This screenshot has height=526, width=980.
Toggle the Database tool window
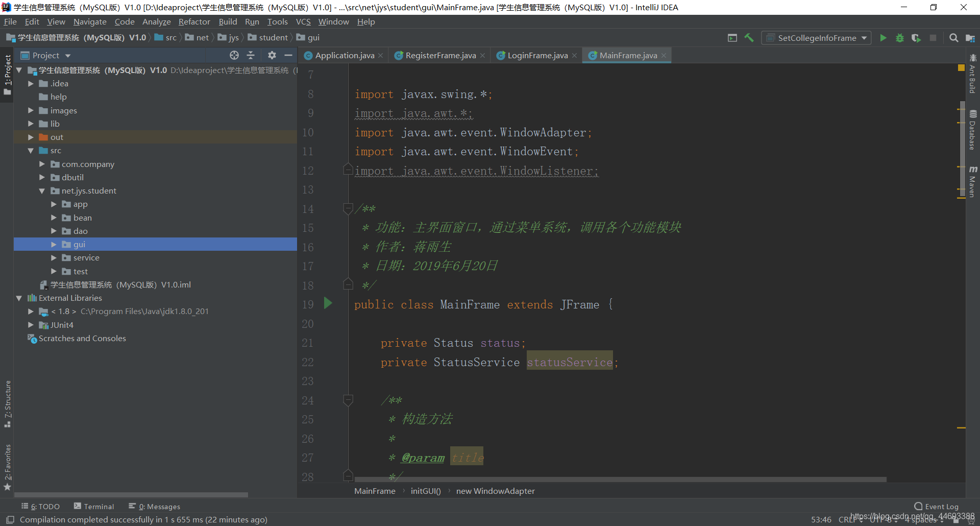(973, 130)
